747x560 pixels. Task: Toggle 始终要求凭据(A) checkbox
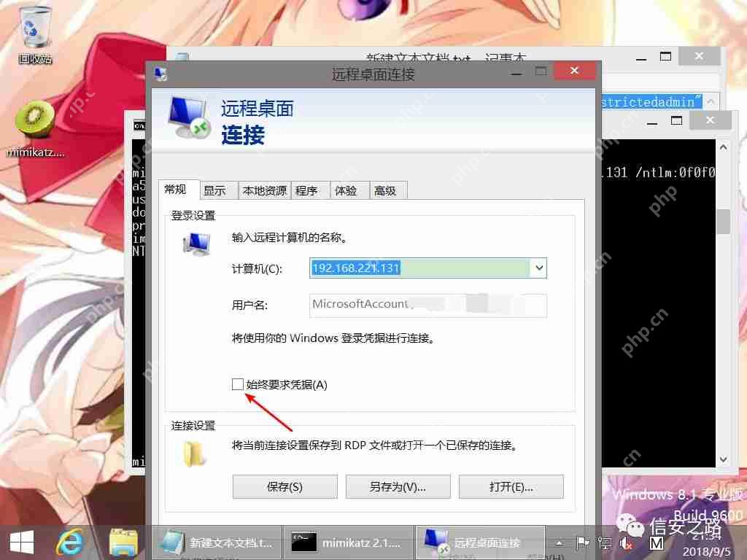coord(237,384)
